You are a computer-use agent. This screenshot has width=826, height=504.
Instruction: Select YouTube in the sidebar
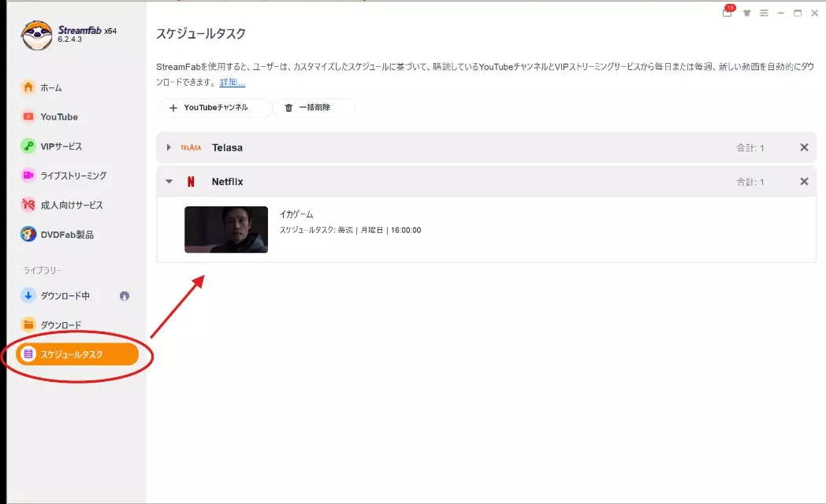pos(49,117)
